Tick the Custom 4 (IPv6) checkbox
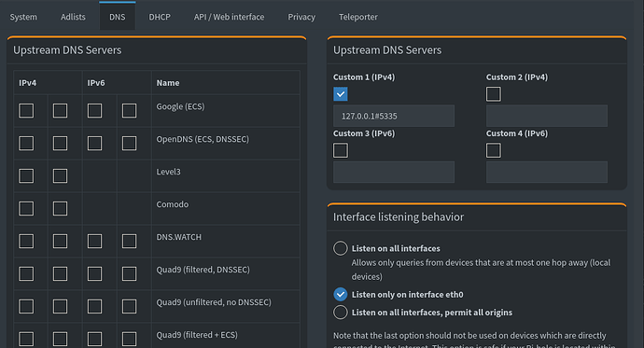Screen dimensions: 644x348 (494, 150)
